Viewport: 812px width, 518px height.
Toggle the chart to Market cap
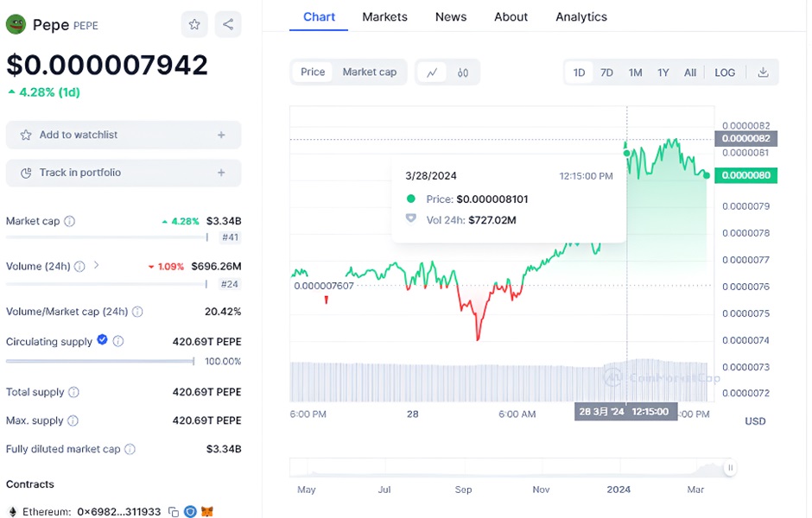click(x=369, y=73)
